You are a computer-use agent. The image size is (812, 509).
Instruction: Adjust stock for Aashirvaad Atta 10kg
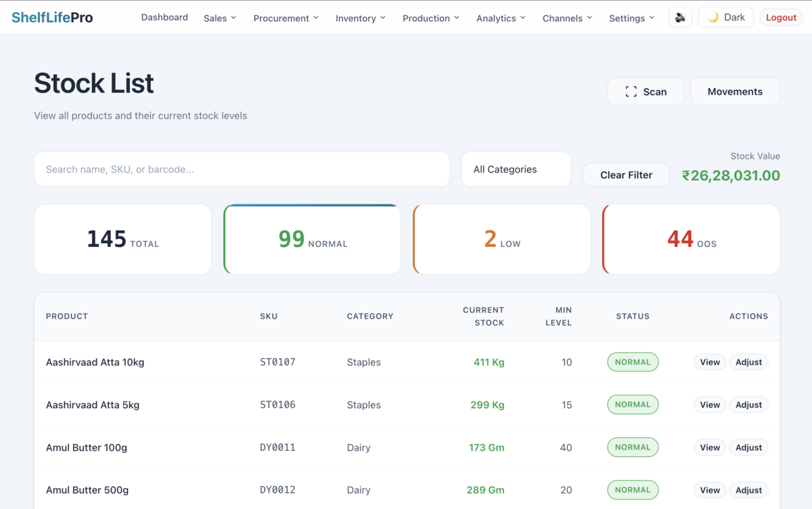click(748, 362)
